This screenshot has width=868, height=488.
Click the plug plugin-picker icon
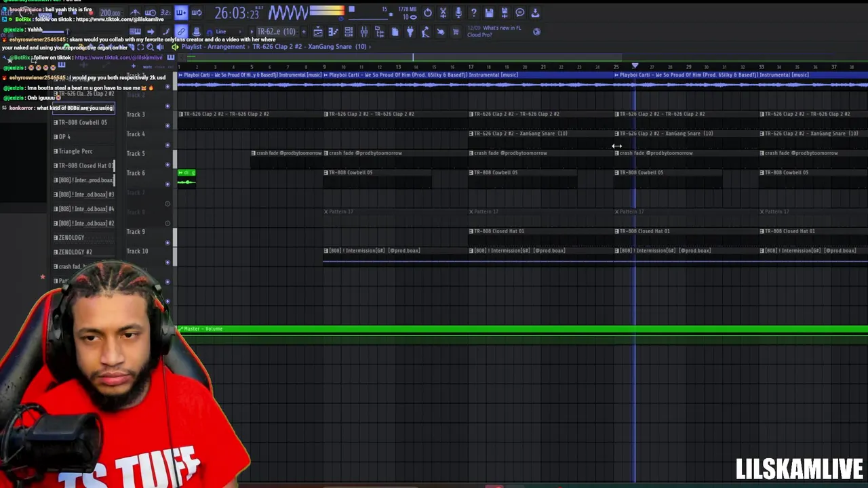[410, 32]
